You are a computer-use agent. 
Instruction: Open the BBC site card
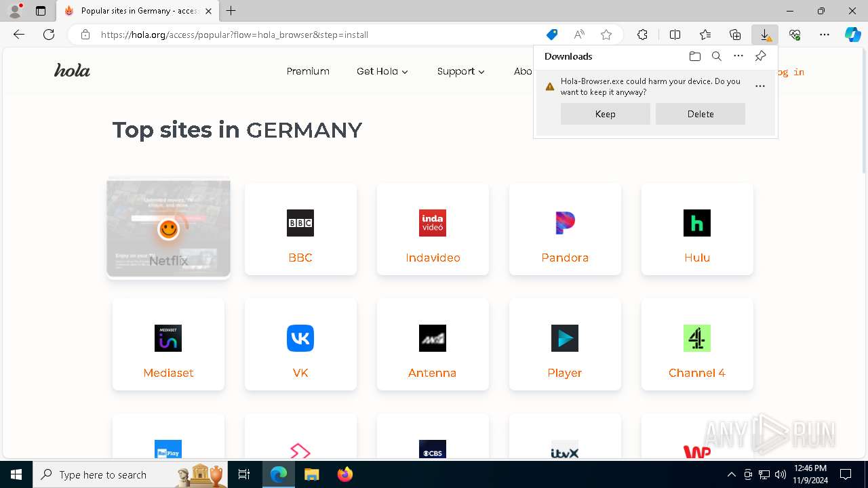(x=300, y=229)
